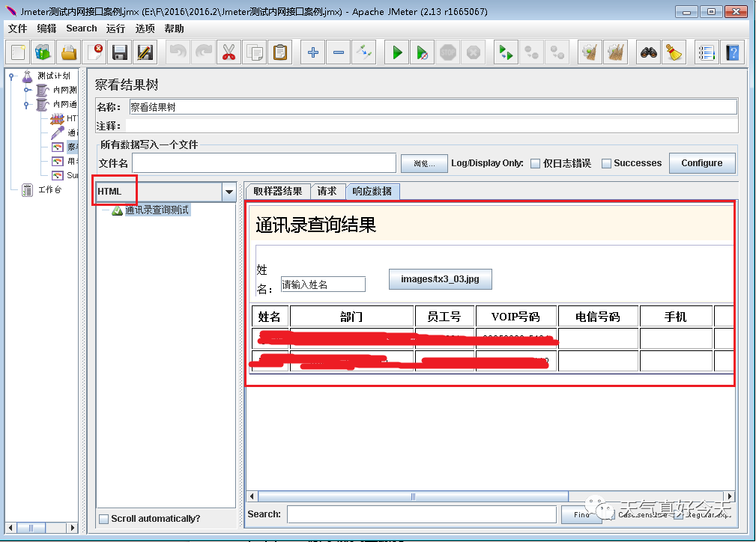Viewport: 756px width, 542px height.
Task: Collapse the 内网通 thread group node
Action: point(26,104)
